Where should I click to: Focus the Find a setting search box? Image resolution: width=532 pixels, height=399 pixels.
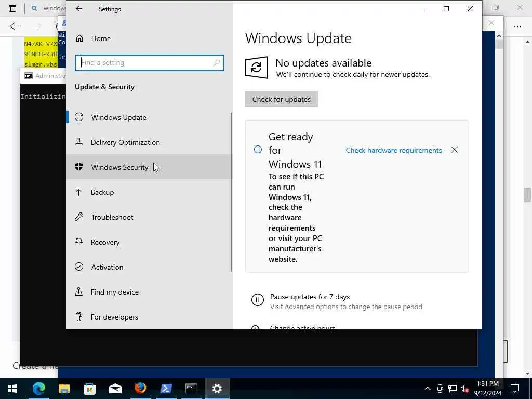pos(149,63)
